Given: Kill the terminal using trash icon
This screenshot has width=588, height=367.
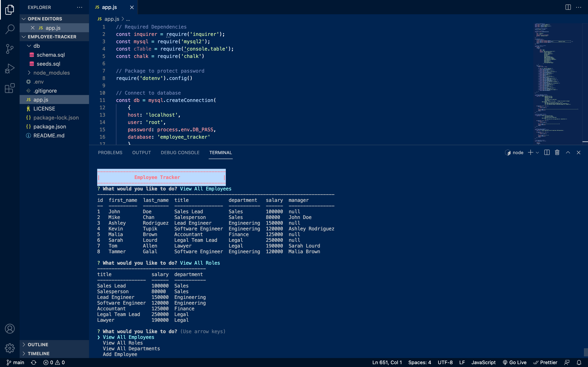Looking at the screenshot, I should [x=557, y=153].
